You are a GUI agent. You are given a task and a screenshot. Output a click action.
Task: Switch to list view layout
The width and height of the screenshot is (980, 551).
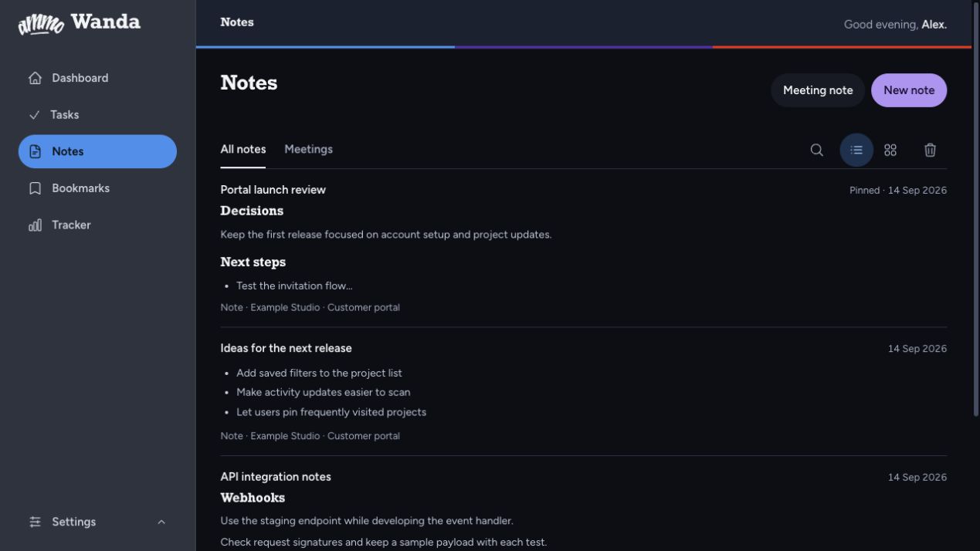point(856,150)
